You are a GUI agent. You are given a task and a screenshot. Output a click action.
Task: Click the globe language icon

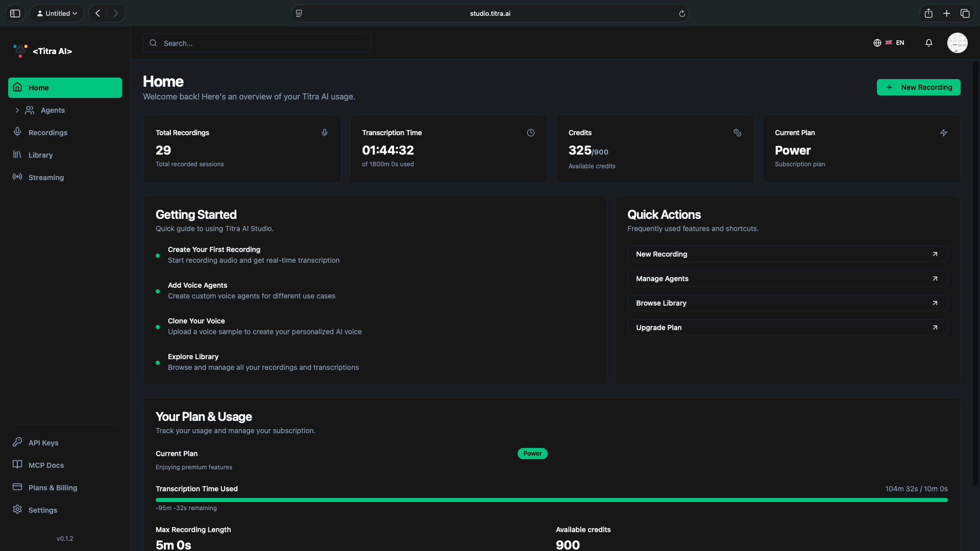click(x=877, y=43)
